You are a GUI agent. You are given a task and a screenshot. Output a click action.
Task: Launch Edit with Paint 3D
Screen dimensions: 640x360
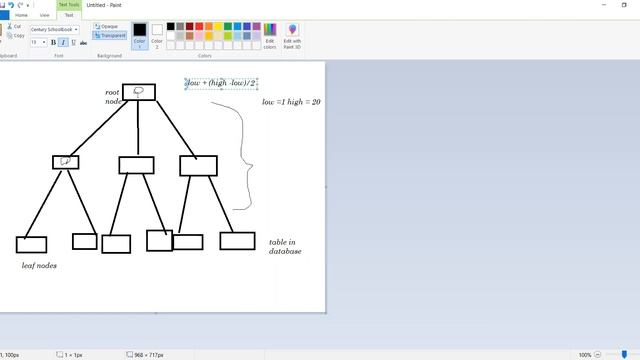click(292, 36)
